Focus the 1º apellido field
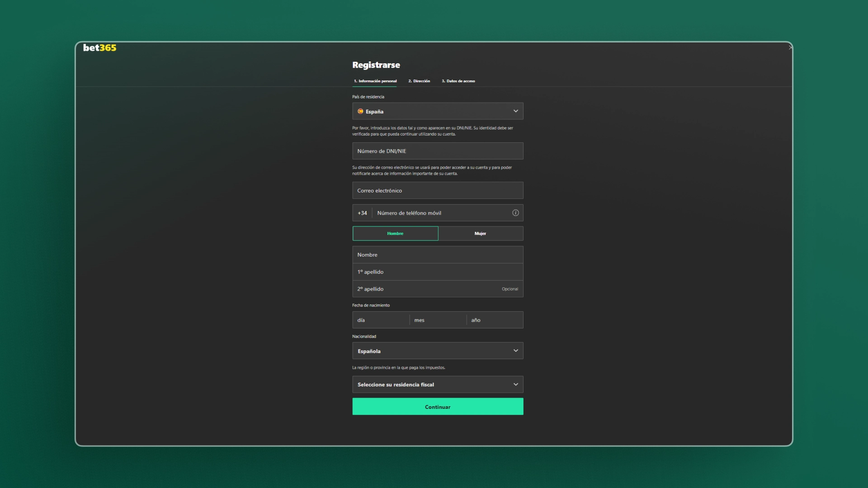 pos(438,272)
